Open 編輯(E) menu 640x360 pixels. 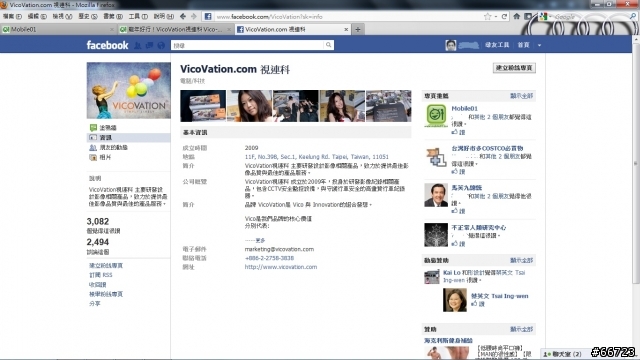[x=37, y=16]
